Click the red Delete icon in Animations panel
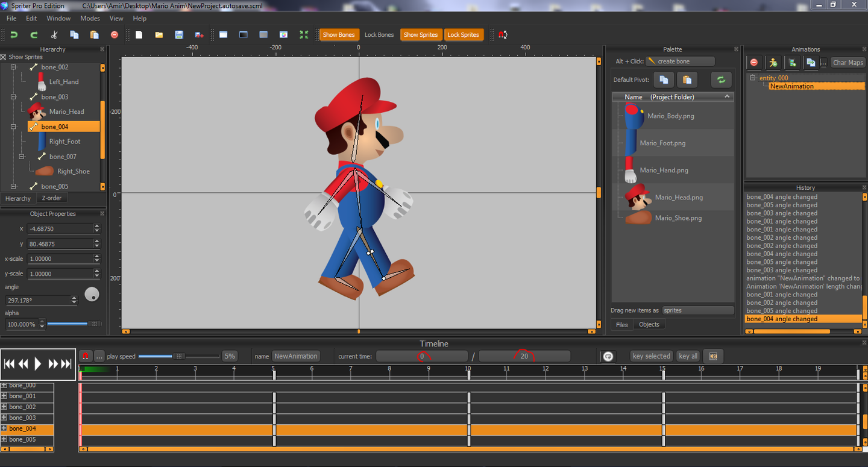This screenshot has width=868, height=467. pyautogui.click(x=753, y=63)
